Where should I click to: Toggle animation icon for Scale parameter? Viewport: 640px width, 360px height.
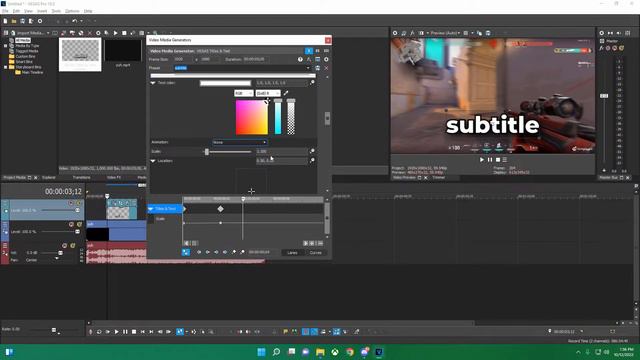coord(312,151)
